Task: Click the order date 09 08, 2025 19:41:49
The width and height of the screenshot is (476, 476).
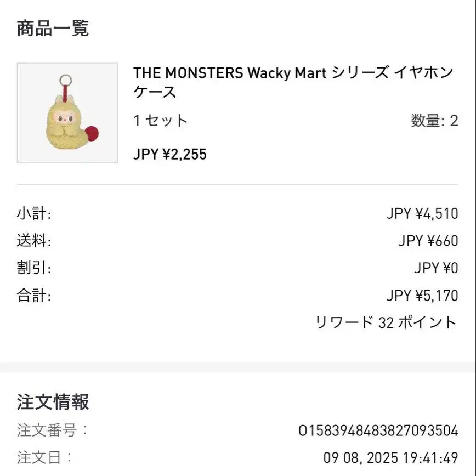Action: coord(390,457)
